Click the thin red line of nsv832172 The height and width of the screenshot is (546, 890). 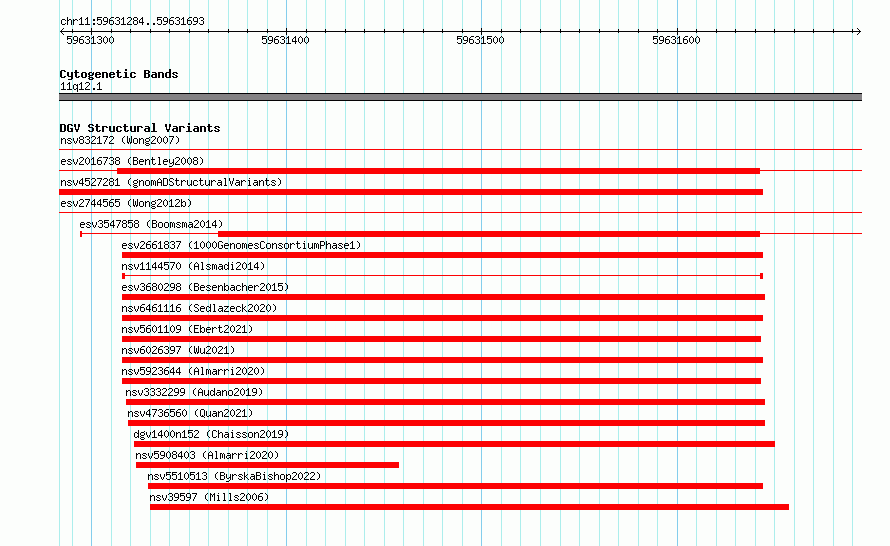[460, 150]
